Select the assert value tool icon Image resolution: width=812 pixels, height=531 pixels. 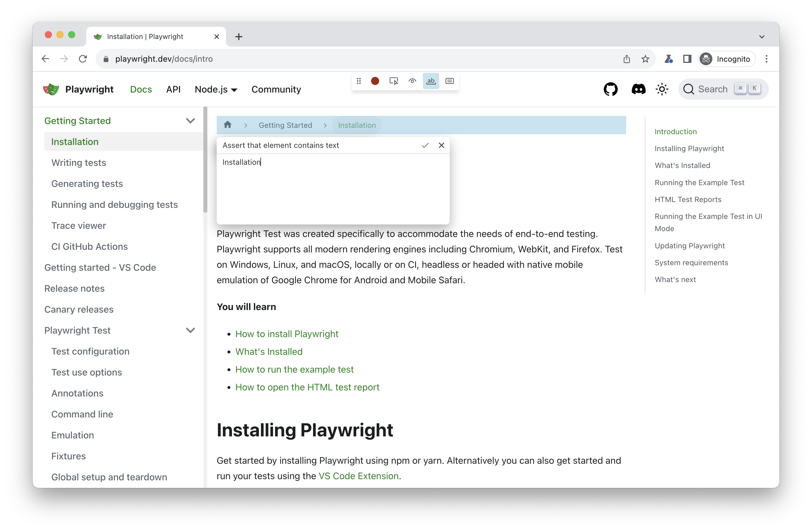[x=450, y=81]
